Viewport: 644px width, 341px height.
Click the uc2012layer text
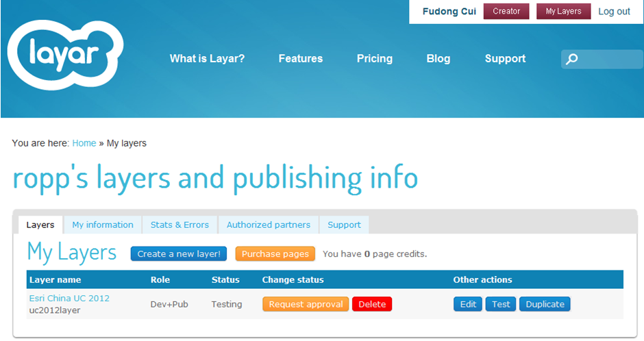tap(55, 310)
